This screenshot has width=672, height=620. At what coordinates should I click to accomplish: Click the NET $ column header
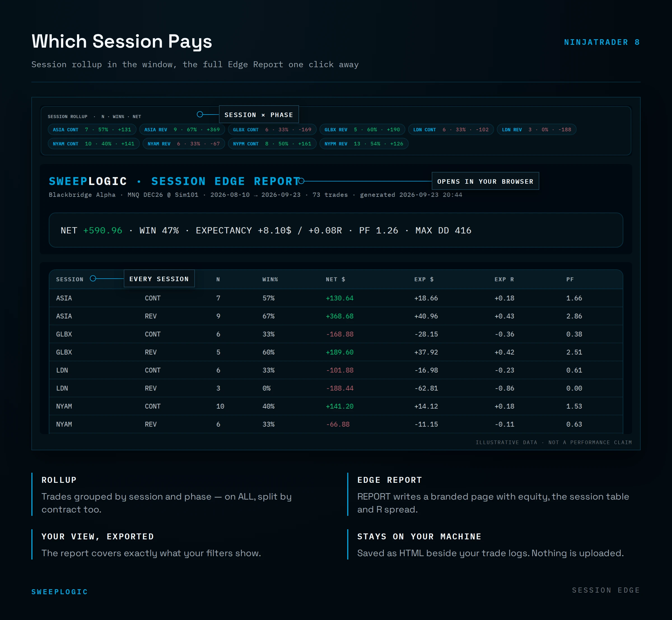tap(335, 279)
